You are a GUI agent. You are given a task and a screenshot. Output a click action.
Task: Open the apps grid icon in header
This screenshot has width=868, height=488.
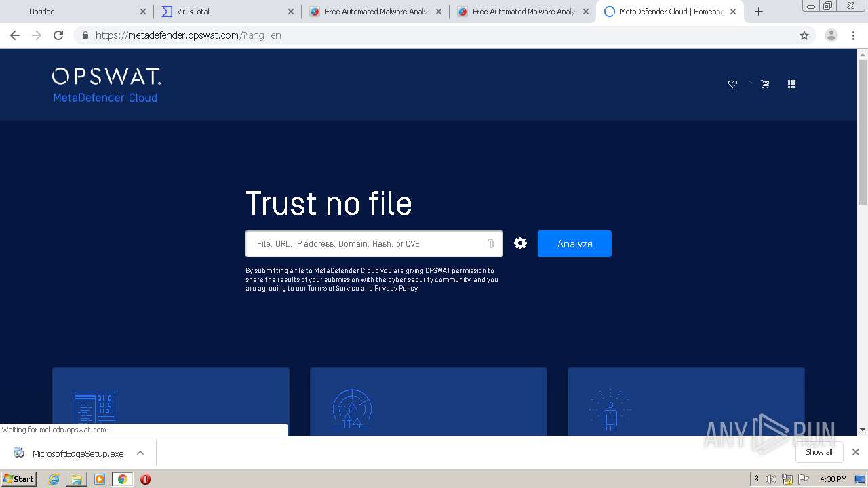pyautogui.click(x=791, y=84)
